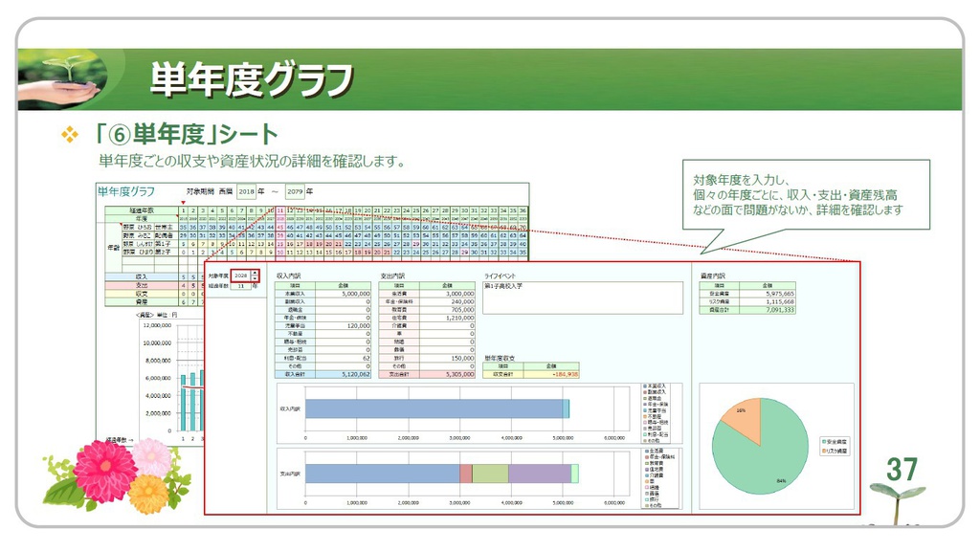The width and height of the screenshot is (980, 551).
Task: Click the callout text beginning 対象年度を入力し
Action: tap(797, 195)
